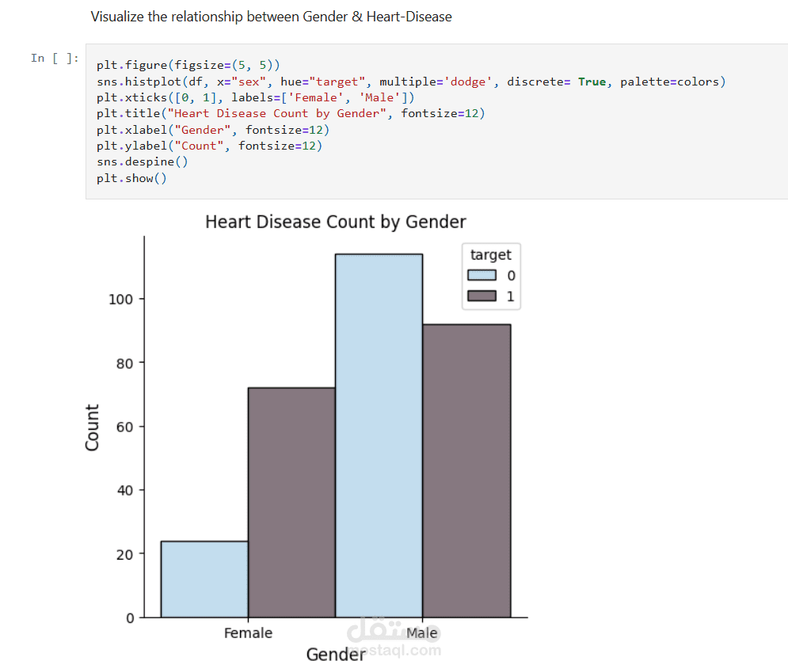The width and height of the screenshot is (788, 672).
Task: Click the Gender x-axis label
Action: point(335,655)
